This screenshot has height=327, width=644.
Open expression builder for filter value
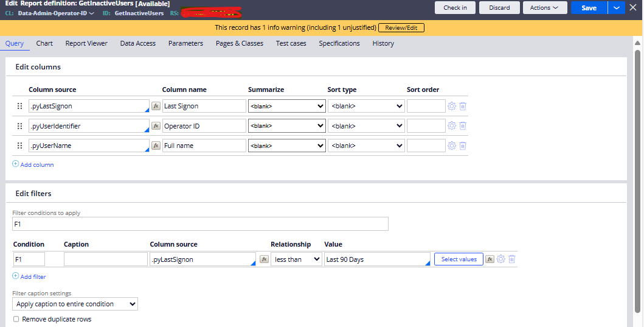click(x=490, y=259)
